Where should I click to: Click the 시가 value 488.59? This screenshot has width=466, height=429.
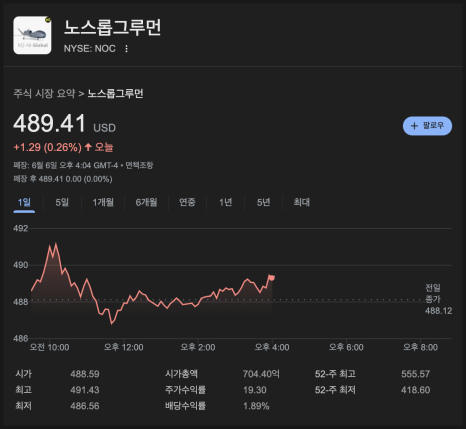click(85, 374)
